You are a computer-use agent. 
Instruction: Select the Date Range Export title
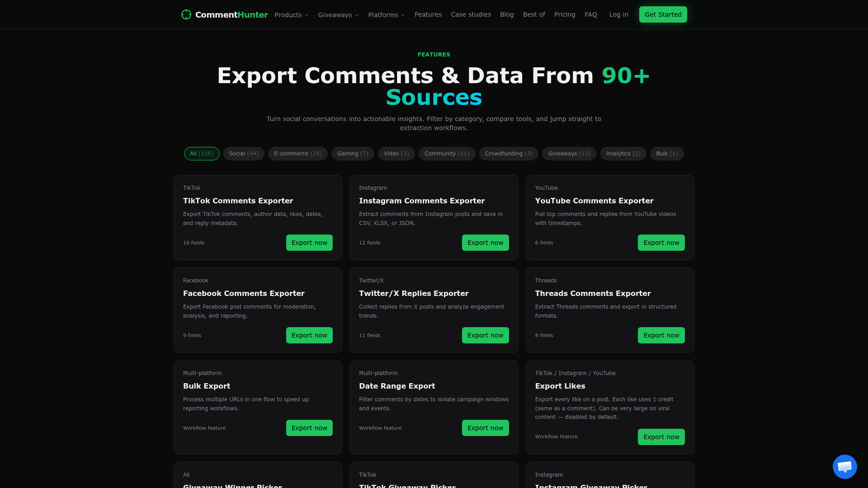click(x=397, y=386)
